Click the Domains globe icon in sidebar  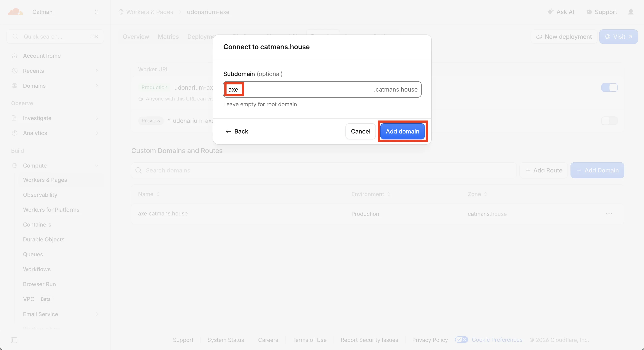pyautogui.click(x=14, y=86)
